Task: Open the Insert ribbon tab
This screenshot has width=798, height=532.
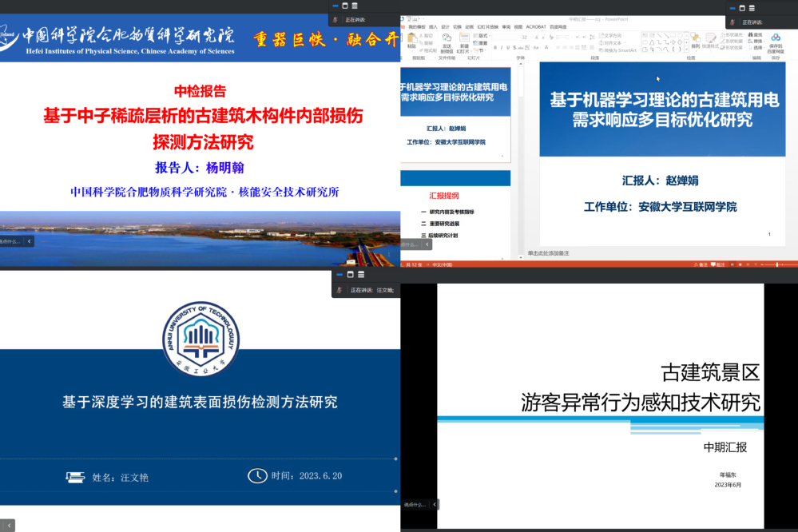Action: [x=433, y=26]
